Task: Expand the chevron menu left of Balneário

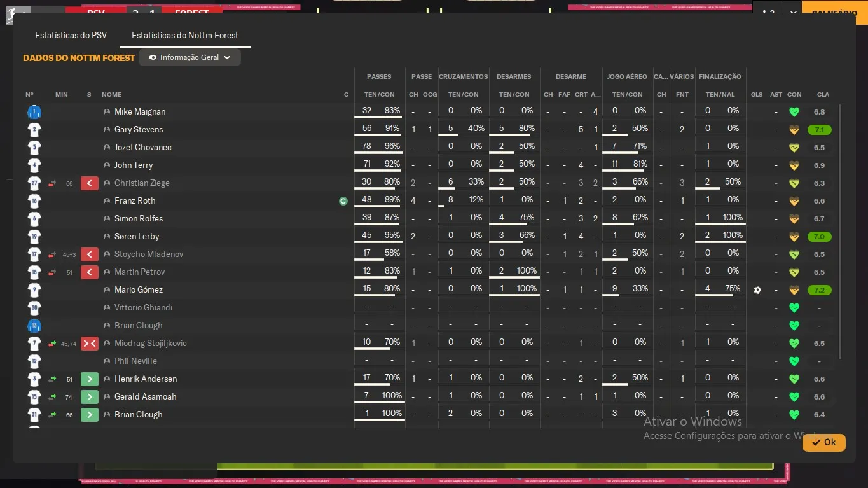Action: click(x=792, y=13)
